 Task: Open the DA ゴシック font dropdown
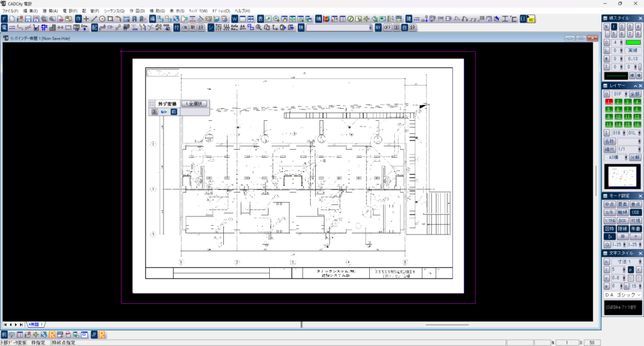tap(622, 294)
